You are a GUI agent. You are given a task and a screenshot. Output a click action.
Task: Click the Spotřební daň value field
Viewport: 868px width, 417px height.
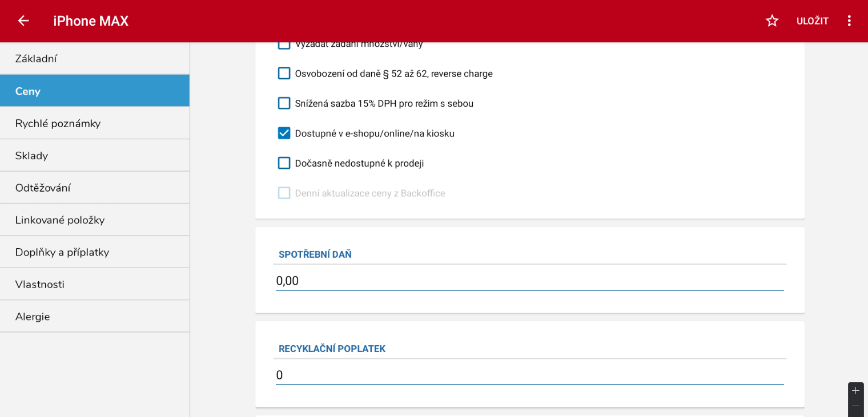click(x=529, y=281)
